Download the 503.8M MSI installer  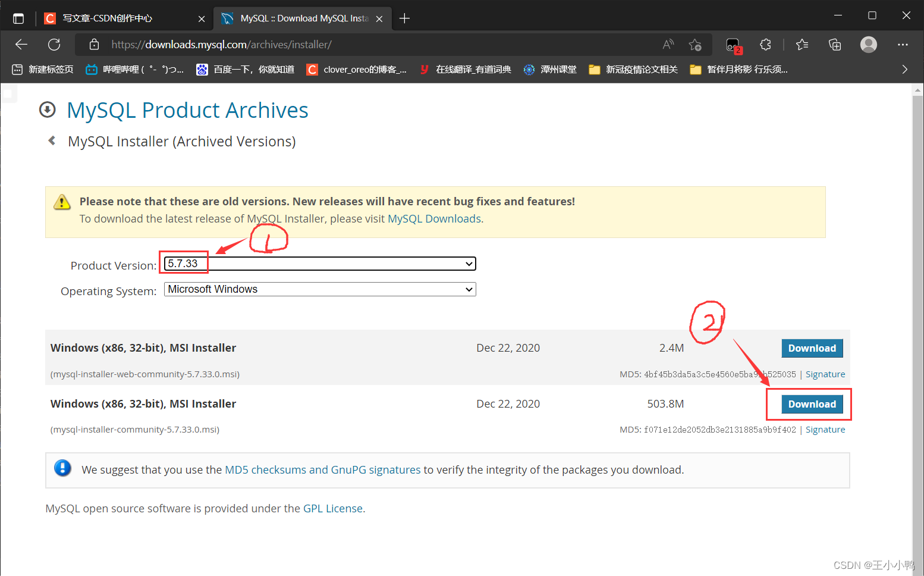click(x=812, y=404)
